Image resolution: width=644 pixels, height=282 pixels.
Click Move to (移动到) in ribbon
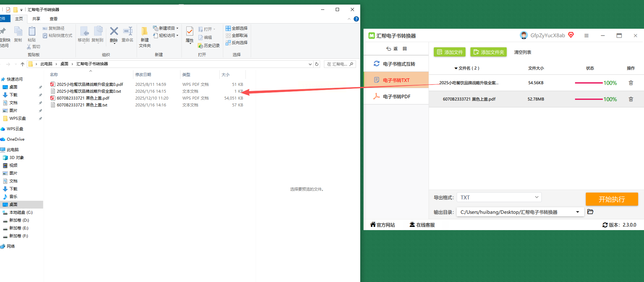[x=84, y=35]
